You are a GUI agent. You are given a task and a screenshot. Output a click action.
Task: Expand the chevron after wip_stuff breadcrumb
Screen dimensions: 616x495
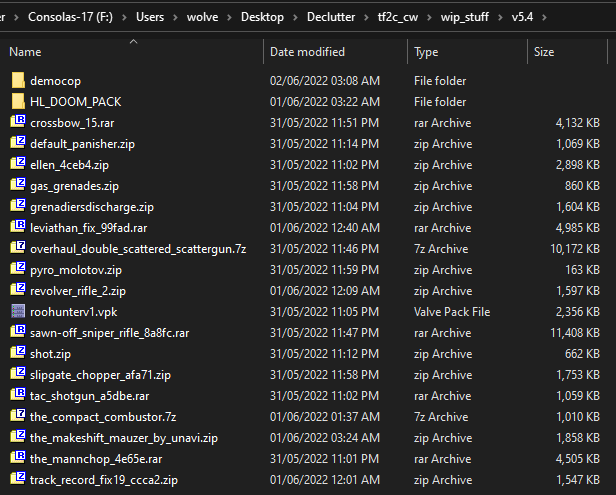pos(500,17)
